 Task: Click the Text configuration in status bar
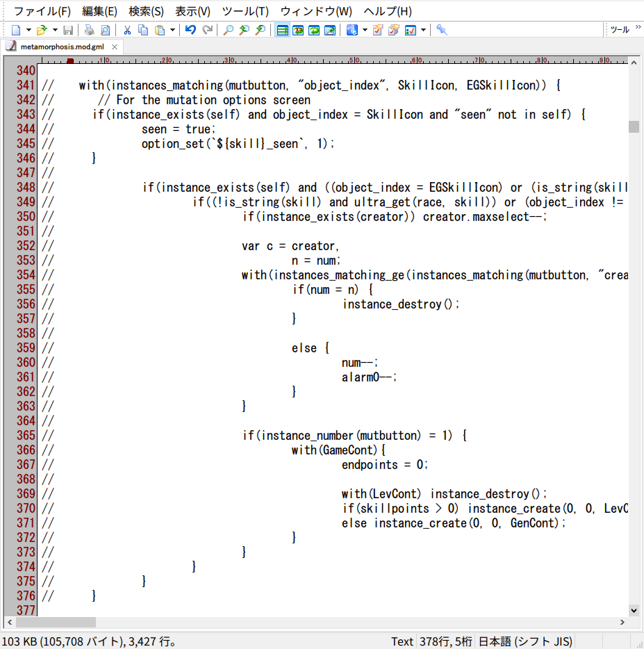[402, 641]
